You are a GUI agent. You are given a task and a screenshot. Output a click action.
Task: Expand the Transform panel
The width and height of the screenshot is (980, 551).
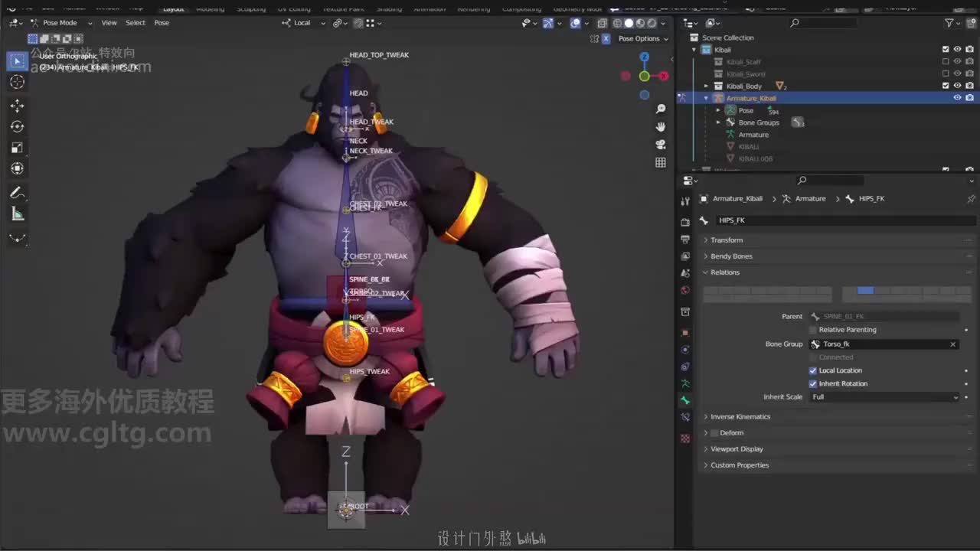pos(727,240)
